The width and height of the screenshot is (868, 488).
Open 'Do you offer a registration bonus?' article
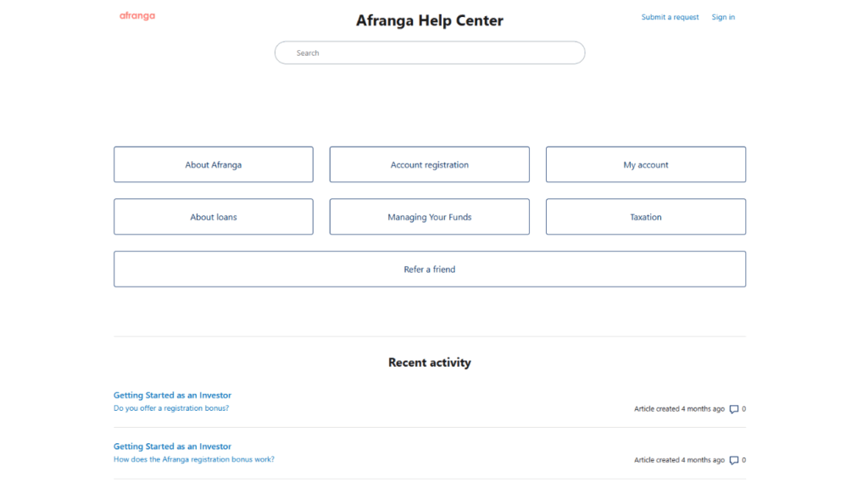click(x=171, y=408)
